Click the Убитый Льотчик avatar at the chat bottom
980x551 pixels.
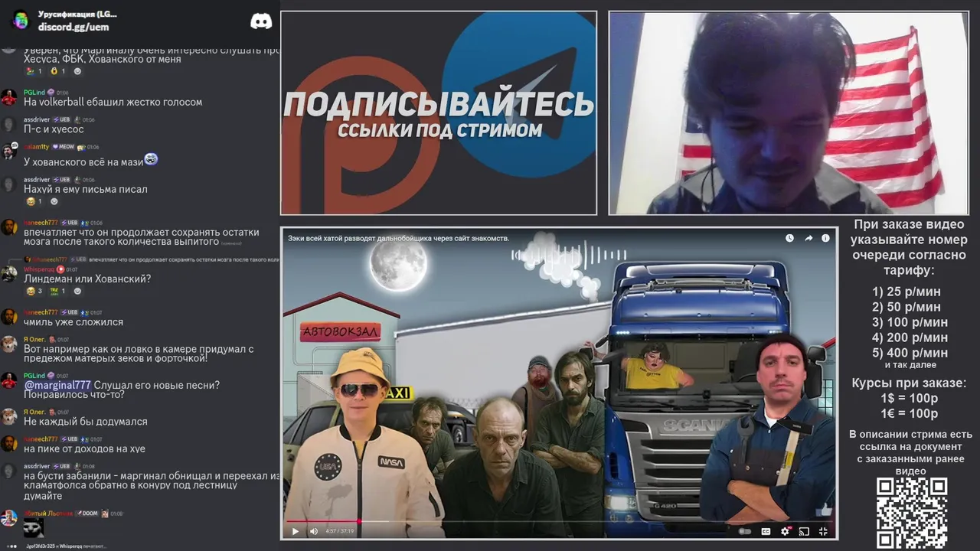(x=9, y=518)
